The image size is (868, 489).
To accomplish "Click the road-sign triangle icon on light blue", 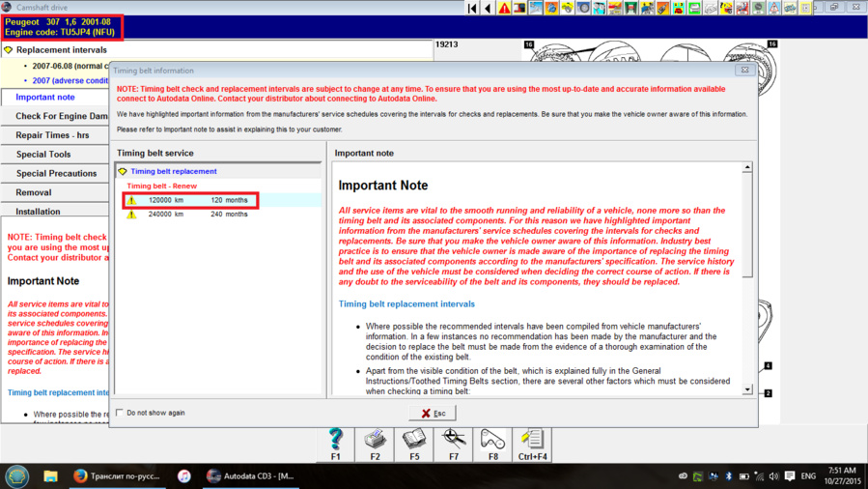I will tap(774, 8).
